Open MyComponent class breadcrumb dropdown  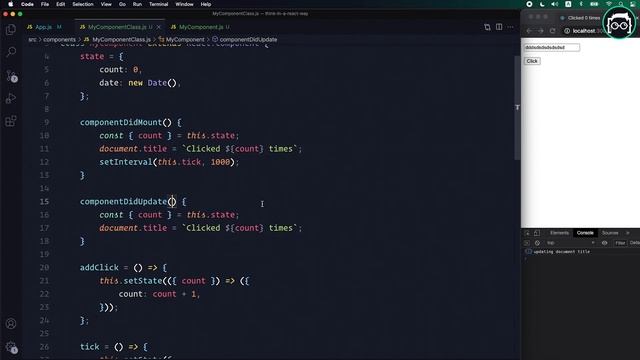pyautogui.click(x=182, y=40)
